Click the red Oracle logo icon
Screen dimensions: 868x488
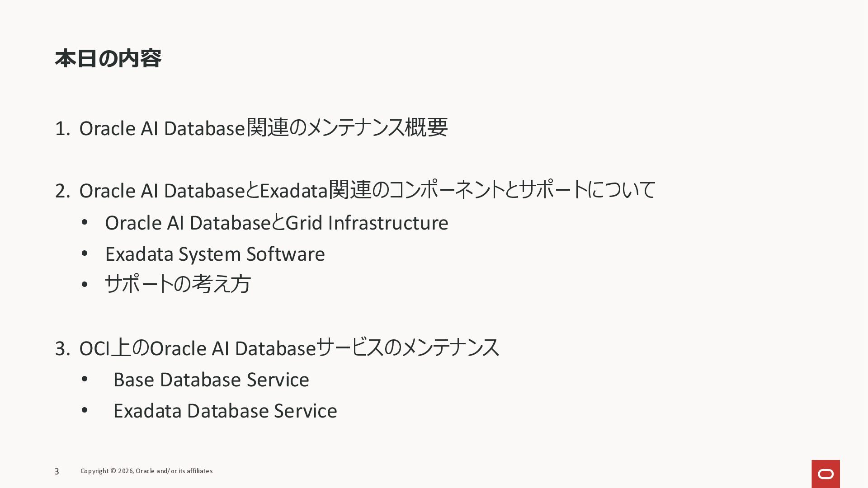826,474
